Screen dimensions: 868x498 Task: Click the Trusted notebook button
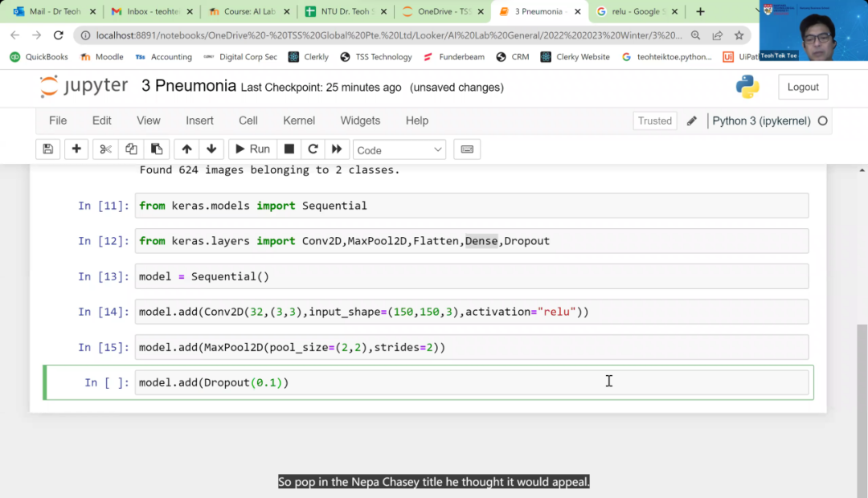(x=654, y=120)
